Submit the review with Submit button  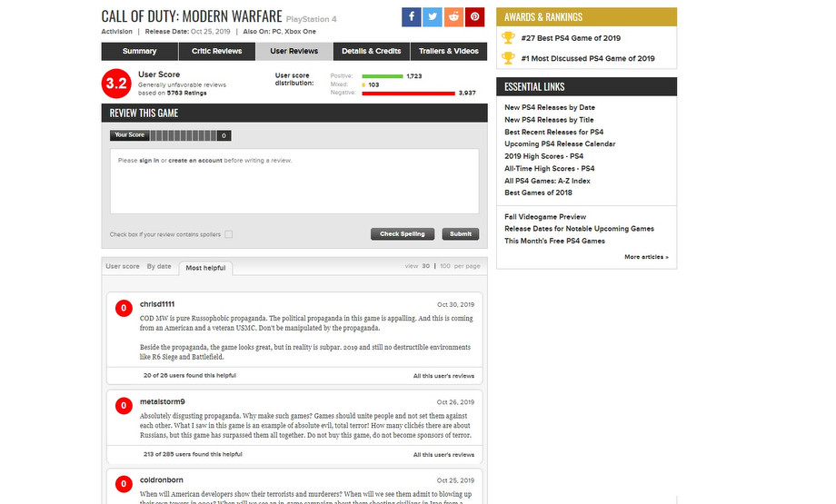[461, 234]
